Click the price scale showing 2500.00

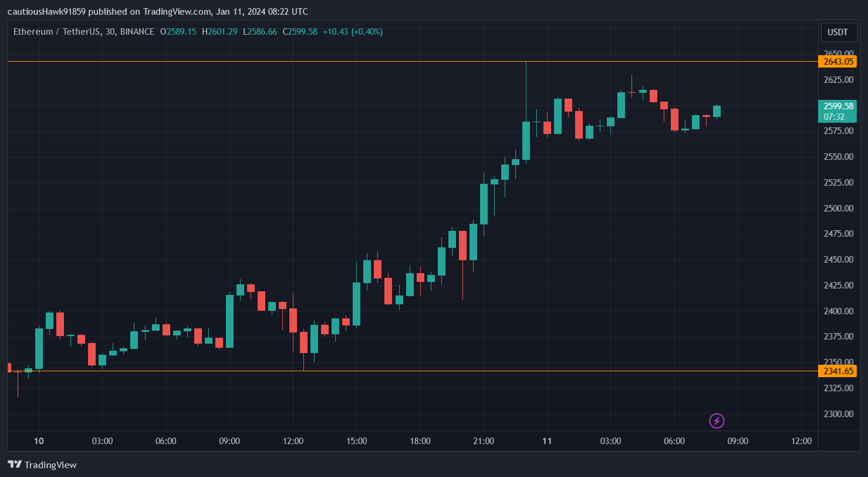click(837, 207)
